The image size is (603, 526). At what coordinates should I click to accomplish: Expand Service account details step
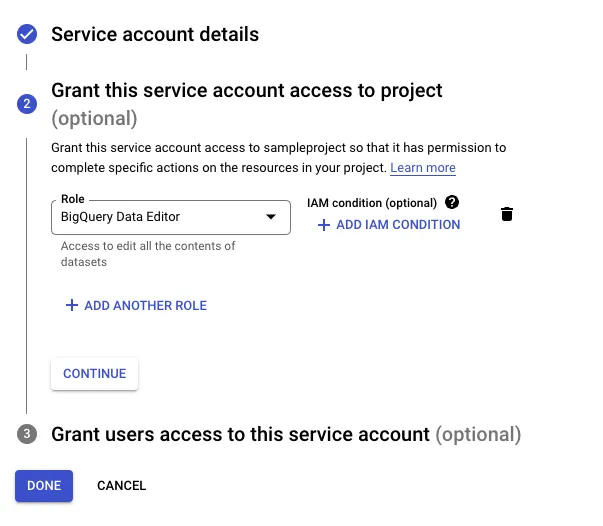(155, 34)
